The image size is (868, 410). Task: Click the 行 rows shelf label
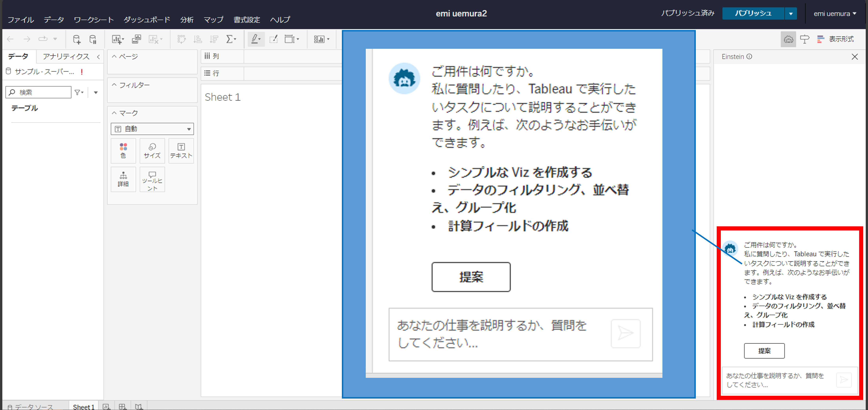212,73
